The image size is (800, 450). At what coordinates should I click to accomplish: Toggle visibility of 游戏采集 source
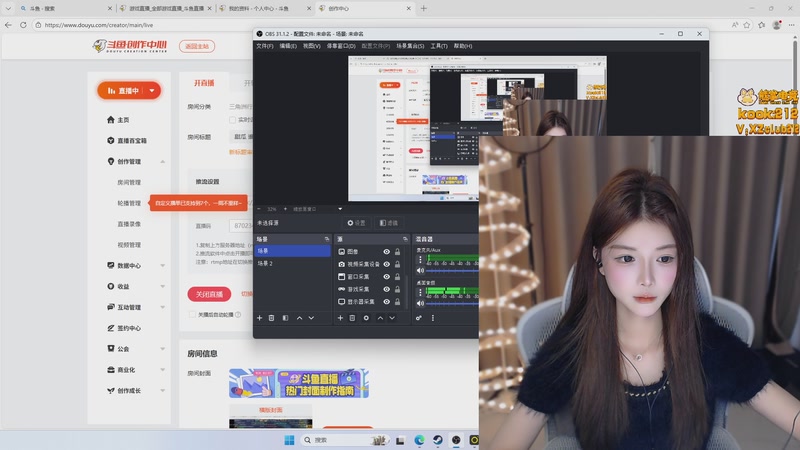point(387,289)
